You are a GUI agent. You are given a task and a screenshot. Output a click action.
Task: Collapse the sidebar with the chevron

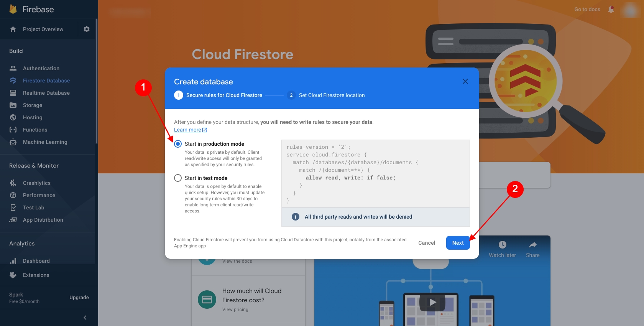85,318
